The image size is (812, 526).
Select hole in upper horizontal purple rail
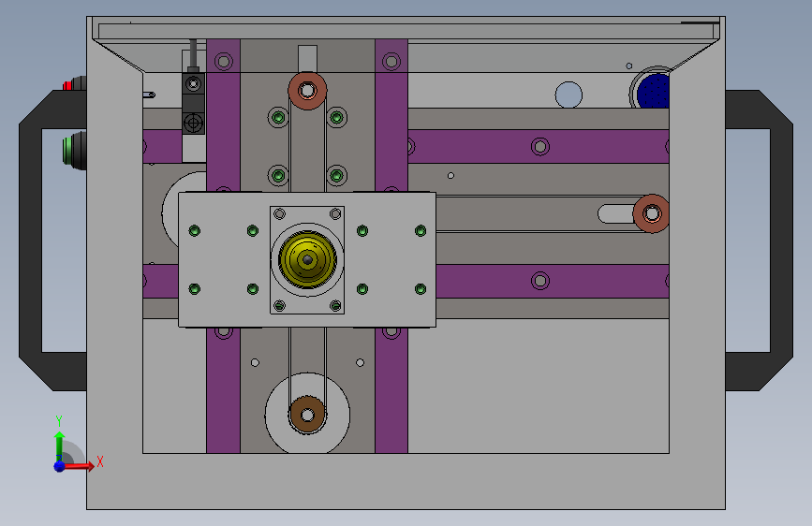540,147
